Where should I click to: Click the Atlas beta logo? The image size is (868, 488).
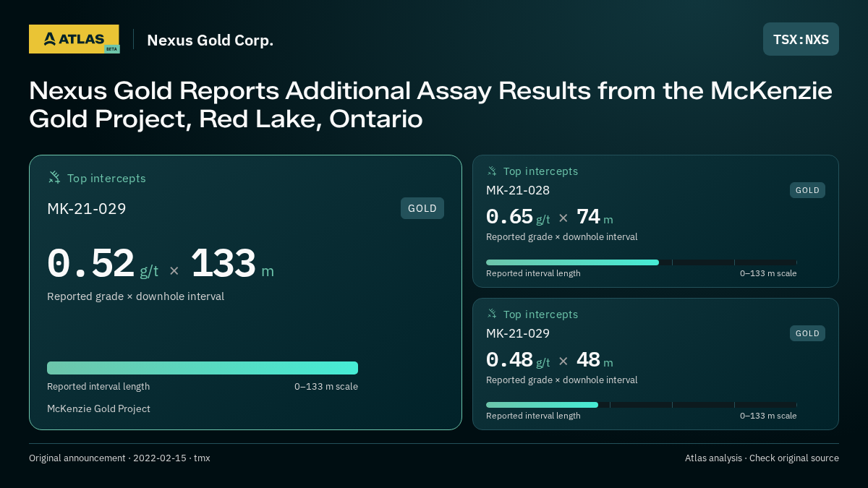click(75, 39)
